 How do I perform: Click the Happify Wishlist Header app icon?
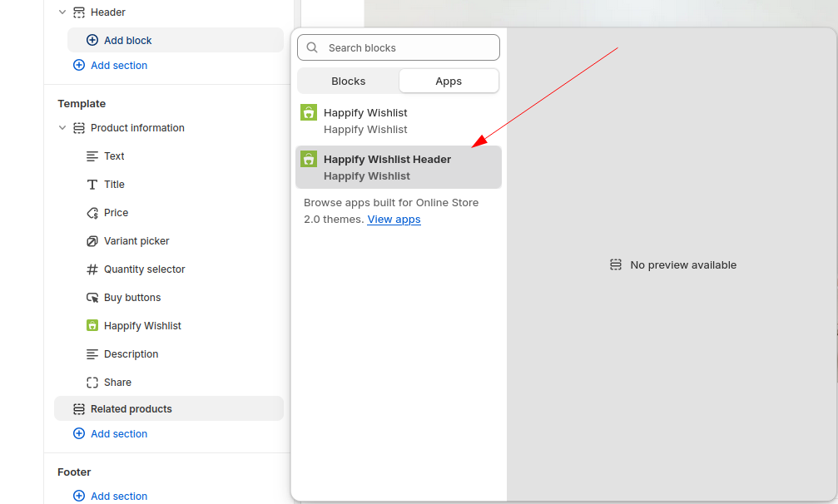tap(309, 159)
